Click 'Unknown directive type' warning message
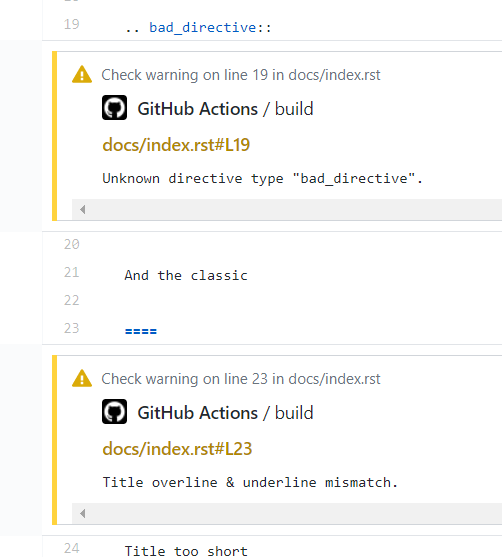502x557 pixels. 263,178
